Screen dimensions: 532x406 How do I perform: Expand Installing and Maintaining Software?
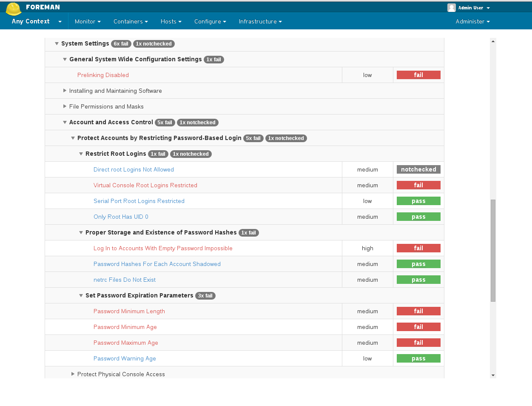coord(65,91)
